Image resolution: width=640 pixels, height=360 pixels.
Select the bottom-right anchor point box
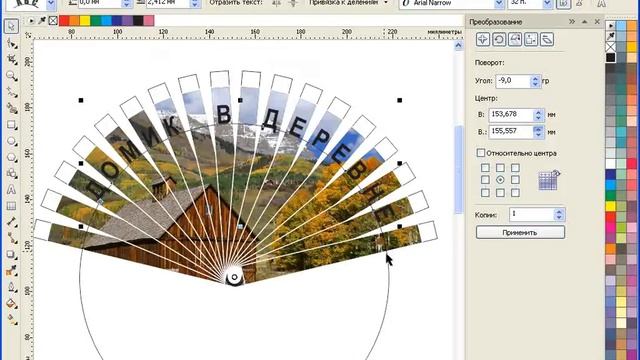tap(515, 192)
